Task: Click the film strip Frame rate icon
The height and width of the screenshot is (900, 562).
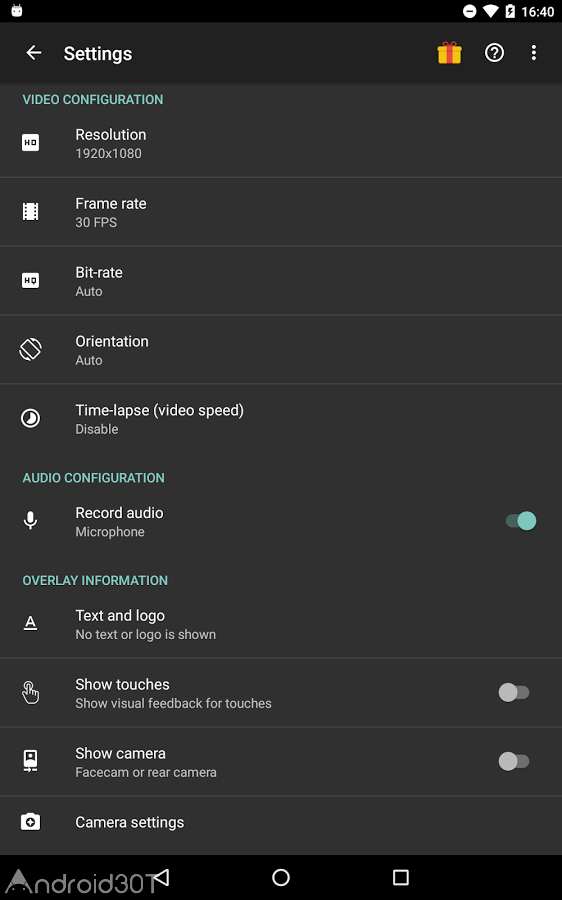Action: [x=30, y=211]
